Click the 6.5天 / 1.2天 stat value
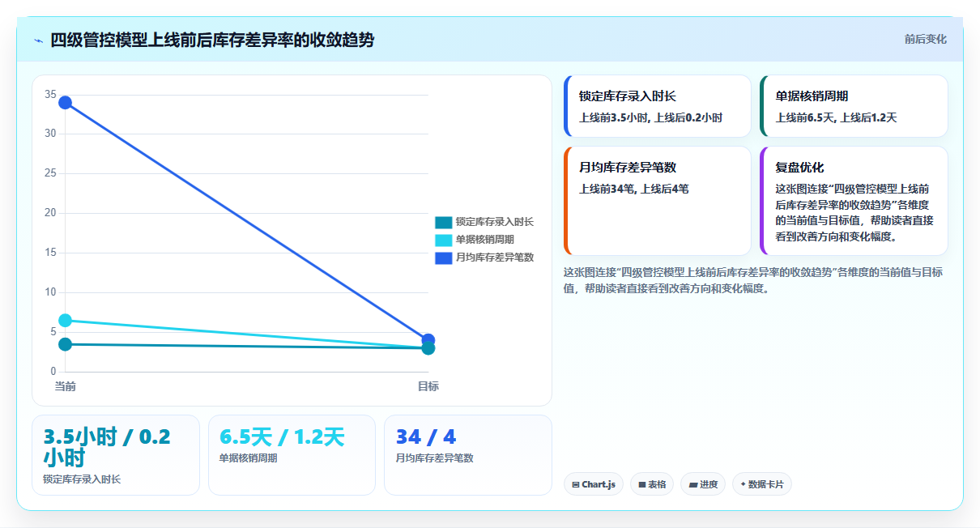 [282, 437]
